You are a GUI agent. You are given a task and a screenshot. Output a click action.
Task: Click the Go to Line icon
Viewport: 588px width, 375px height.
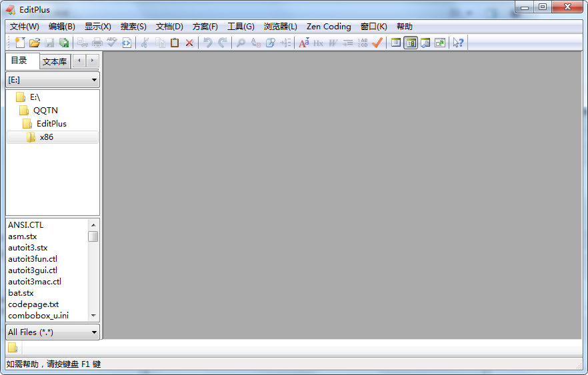285,43
